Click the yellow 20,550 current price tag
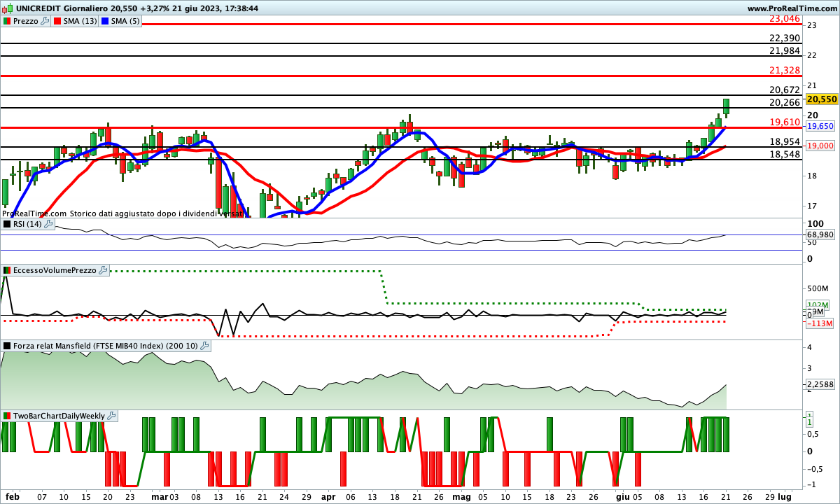Image resolution: width=840 pixels, height=504 pixels. (822, 99)
